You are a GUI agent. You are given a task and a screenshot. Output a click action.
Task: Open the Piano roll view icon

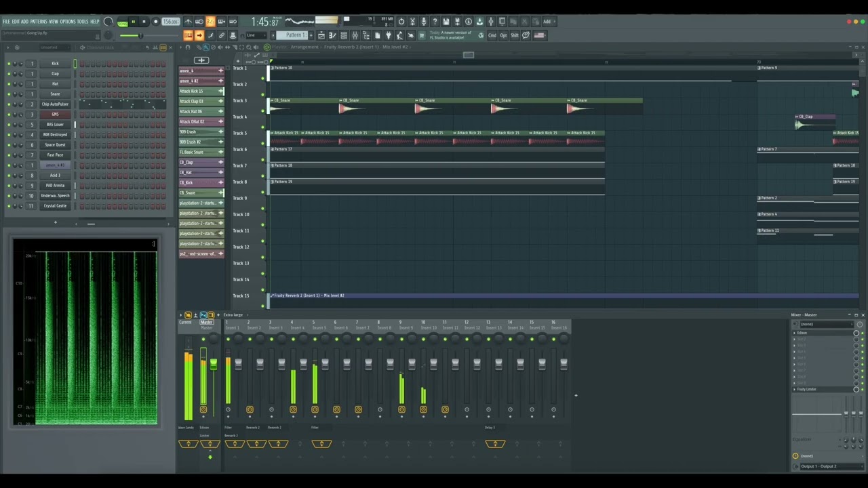(x=332, y=35)
